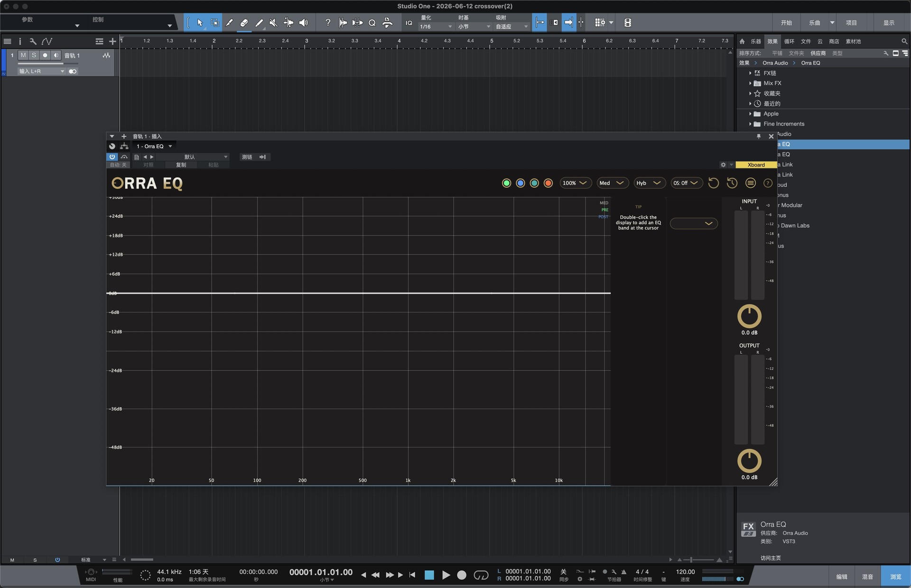Image resolution: width=911 pixels, height=588 pixels.
Task: Select the Range tool
Action: pyautogui.click(x=215, y=22)
